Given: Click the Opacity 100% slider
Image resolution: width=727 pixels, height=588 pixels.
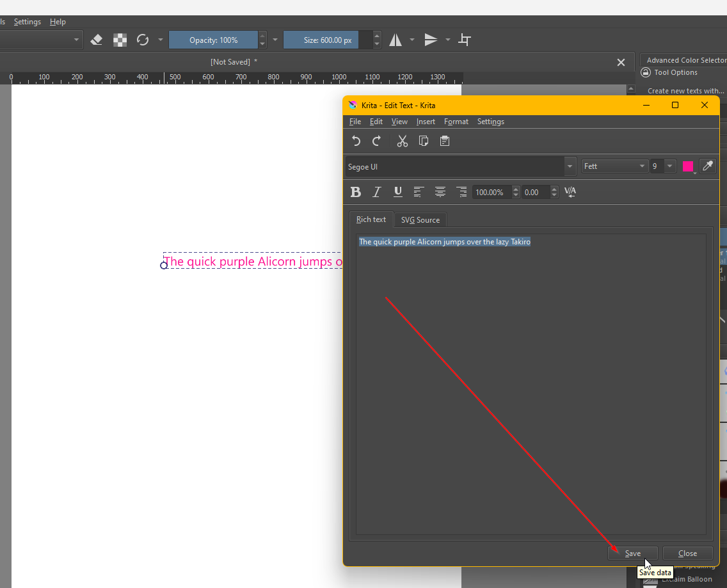Looking at the screenshot, I should click(213, 40).
